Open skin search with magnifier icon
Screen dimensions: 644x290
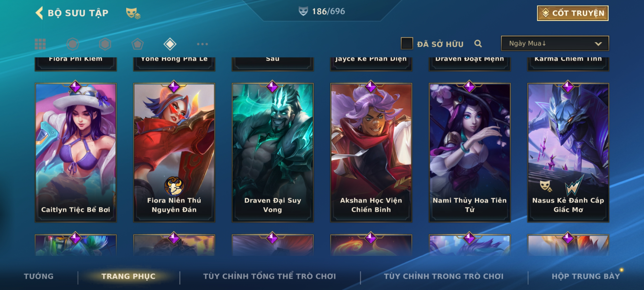[478, 44]
